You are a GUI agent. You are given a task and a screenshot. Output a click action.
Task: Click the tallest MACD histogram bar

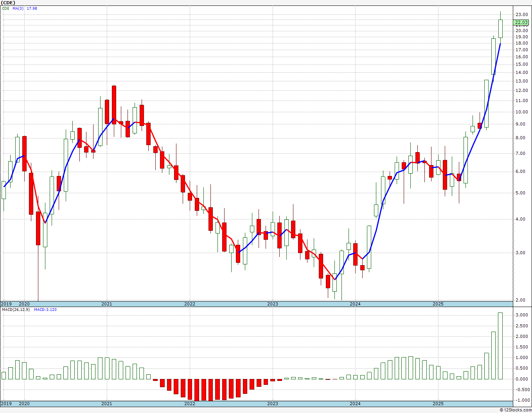(500, 346)
